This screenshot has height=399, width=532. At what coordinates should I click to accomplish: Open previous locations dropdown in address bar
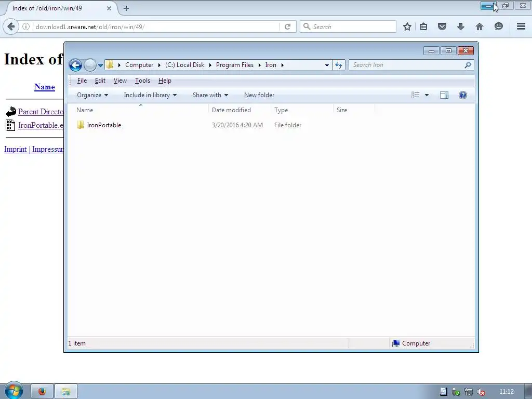pos(327,65)
